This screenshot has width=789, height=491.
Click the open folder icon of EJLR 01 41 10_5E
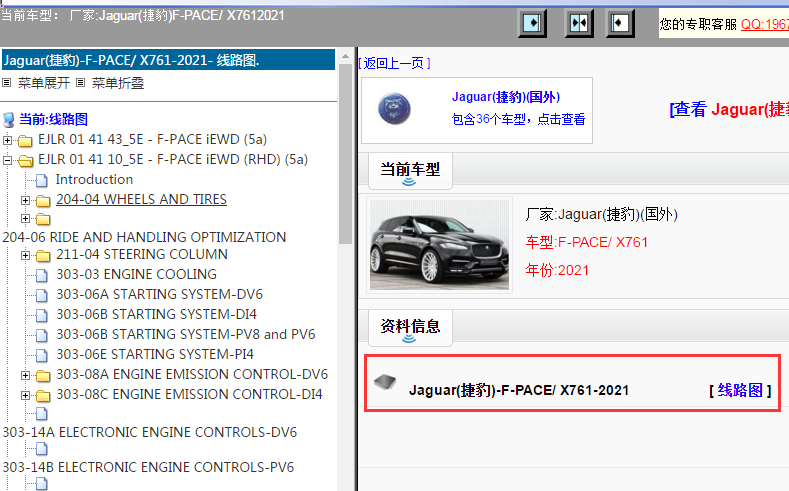[26, 160]
